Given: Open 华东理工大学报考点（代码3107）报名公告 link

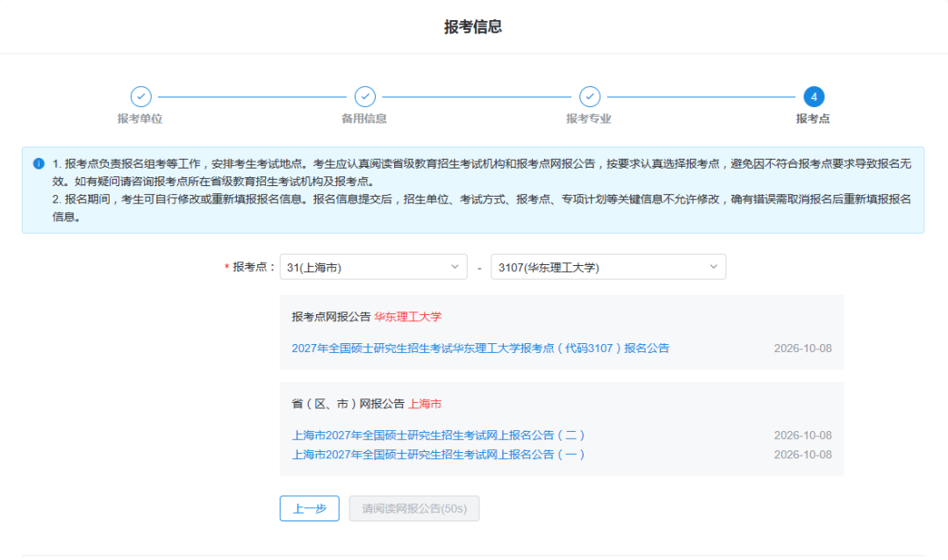Looking at the screenshot, I should click(481, 348).
